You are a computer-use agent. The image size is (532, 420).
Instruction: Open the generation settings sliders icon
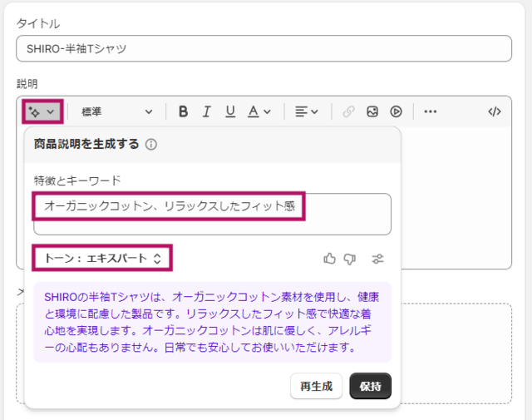[378, 259]
